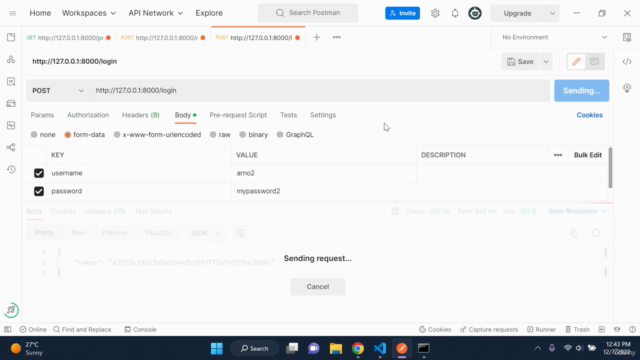Screen dimensions: 640x360
Task: Open the Cookies link beside Settings
Action: click(589, 115)
